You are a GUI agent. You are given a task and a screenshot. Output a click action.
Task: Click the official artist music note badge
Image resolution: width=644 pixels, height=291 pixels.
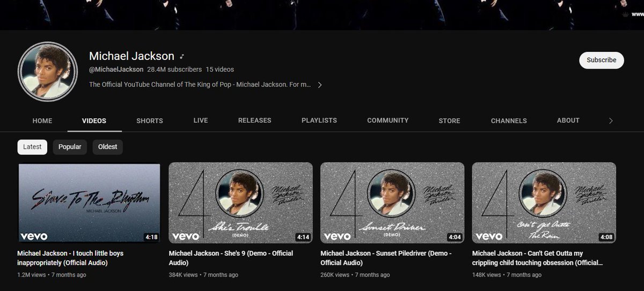click(x=182, y=56)
